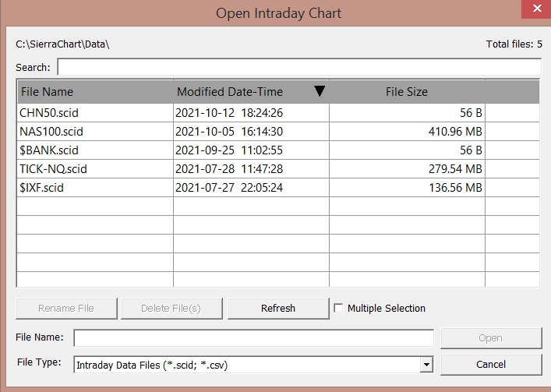Sort list by File Size column header
Image resolution: width=551 pixels, height=392 pixels.
tap(406, 92)
